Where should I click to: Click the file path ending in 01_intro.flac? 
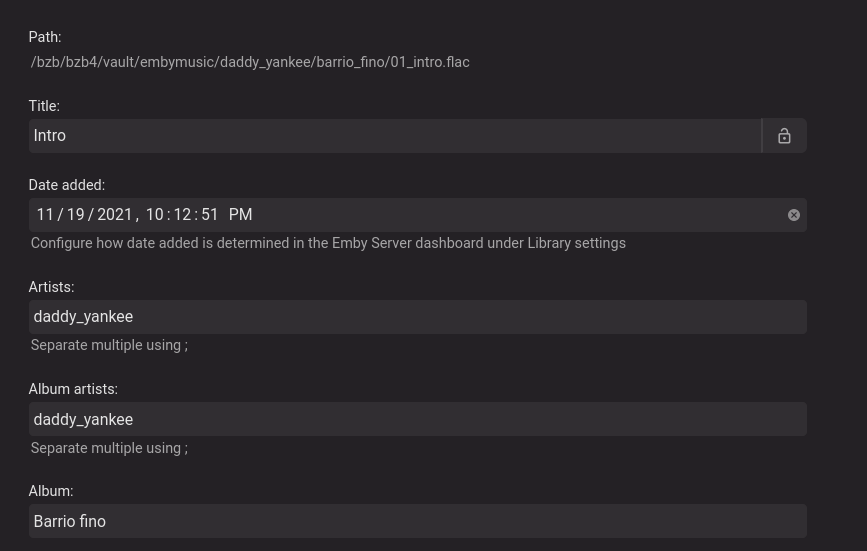pos(250,62)
